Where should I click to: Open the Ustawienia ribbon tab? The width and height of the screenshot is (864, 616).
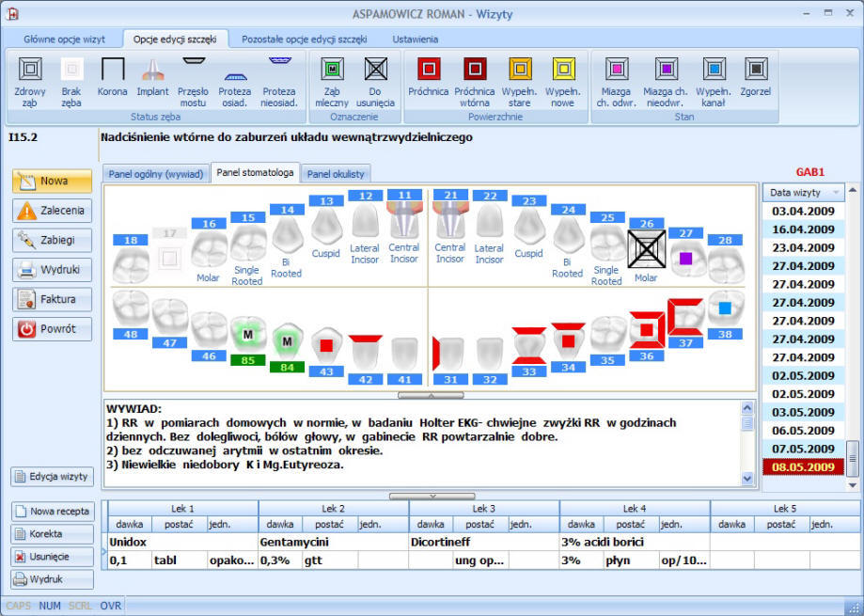coord(415,39)
